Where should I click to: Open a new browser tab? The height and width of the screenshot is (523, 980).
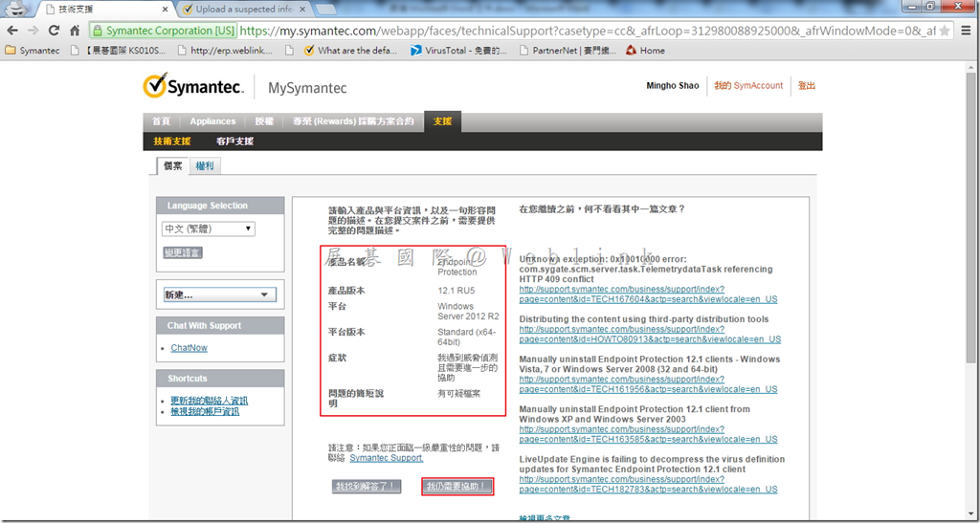pos(325,10)
